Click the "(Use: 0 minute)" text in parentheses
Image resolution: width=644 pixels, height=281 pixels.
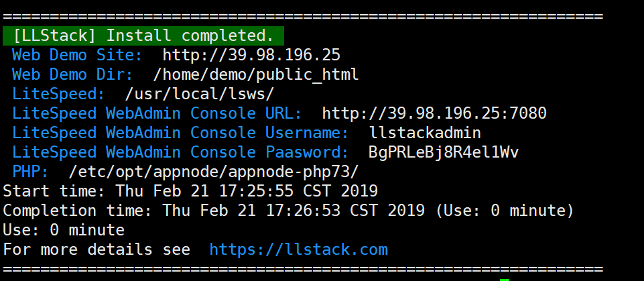pos(505,211)
